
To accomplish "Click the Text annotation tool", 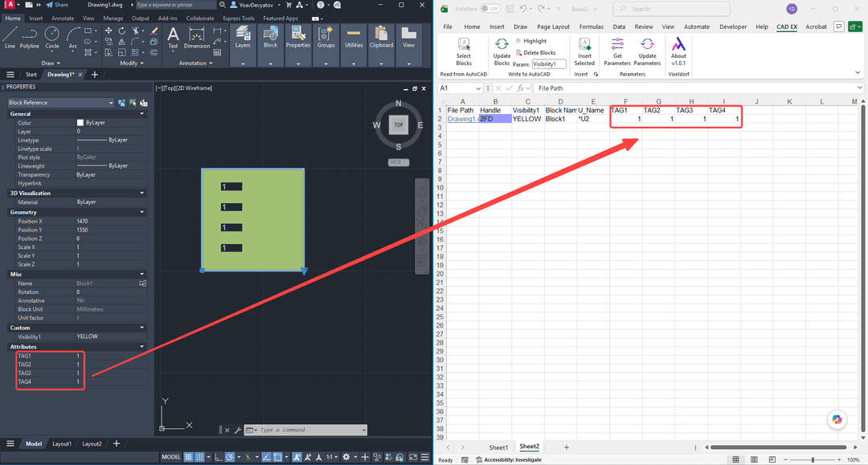I will (174, 39).
